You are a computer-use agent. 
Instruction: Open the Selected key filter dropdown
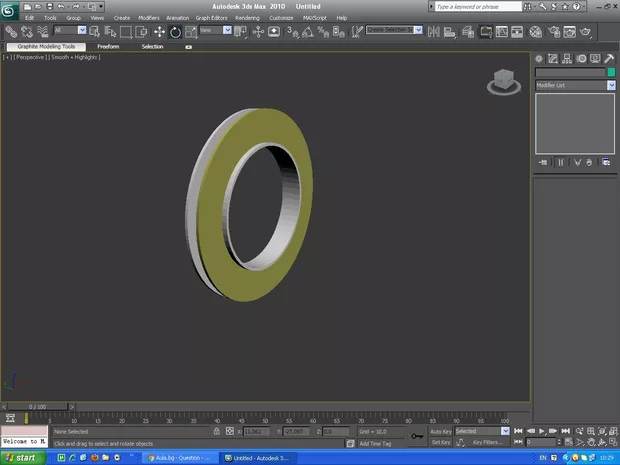pos(505,431)
